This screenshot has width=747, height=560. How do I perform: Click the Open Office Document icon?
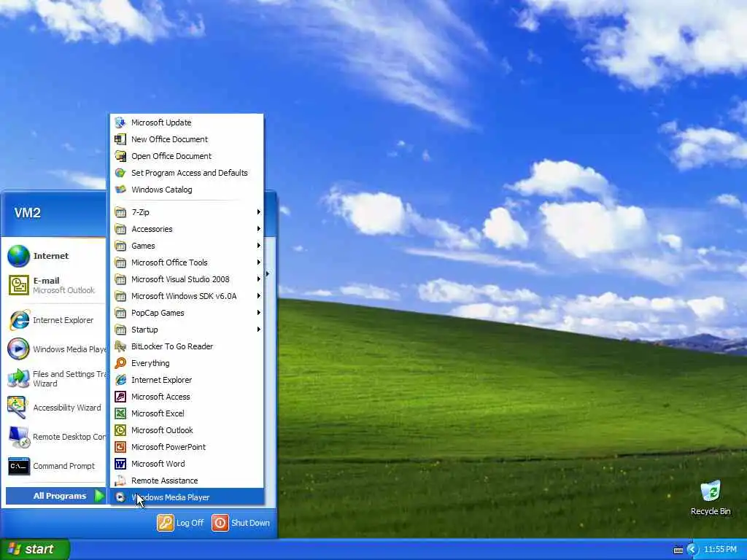tap(120, 156)
